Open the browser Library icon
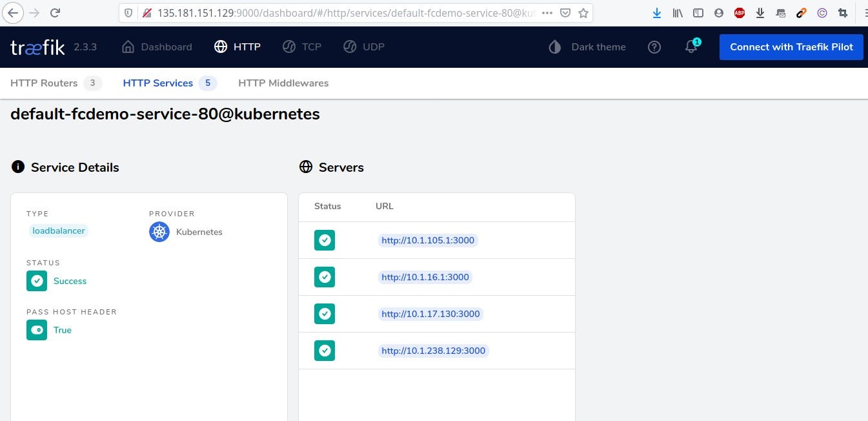Screen dimensions: 868x421 tap(678, 12)
